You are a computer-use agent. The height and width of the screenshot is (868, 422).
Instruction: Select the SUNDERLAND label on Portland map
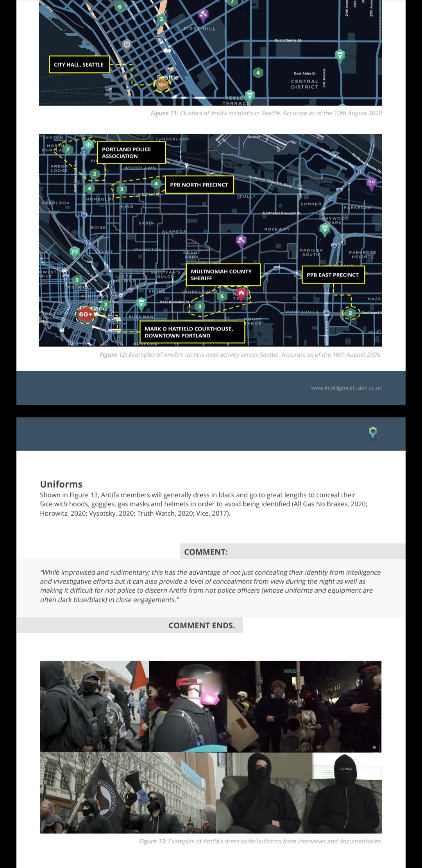point(172,139)
